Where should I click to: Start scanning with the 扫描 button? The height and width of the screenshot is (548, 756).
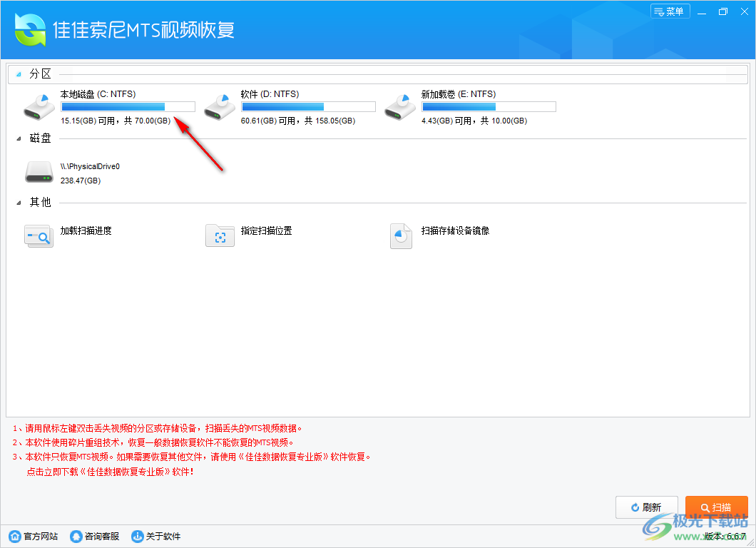(x=717, y=507)
